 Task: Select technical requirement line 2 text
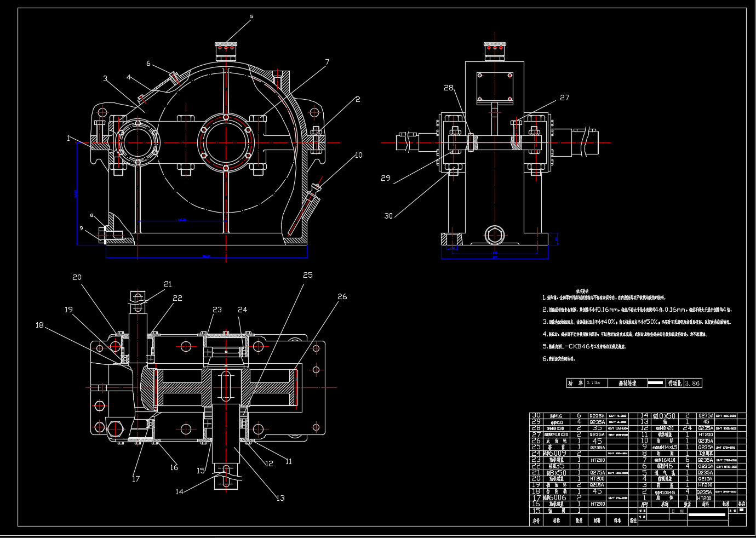[x=637, y=310]
